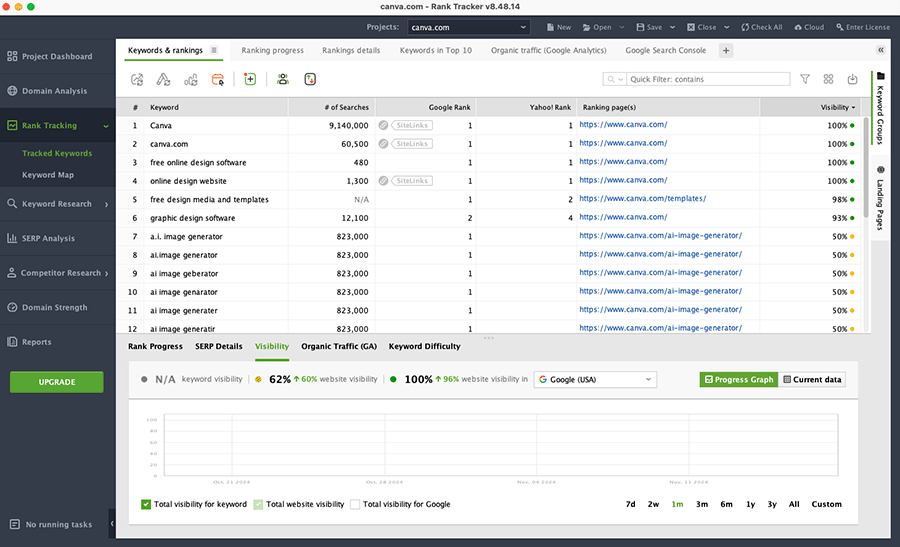Sort by the # of Searches column header

[x=332, y=107]
